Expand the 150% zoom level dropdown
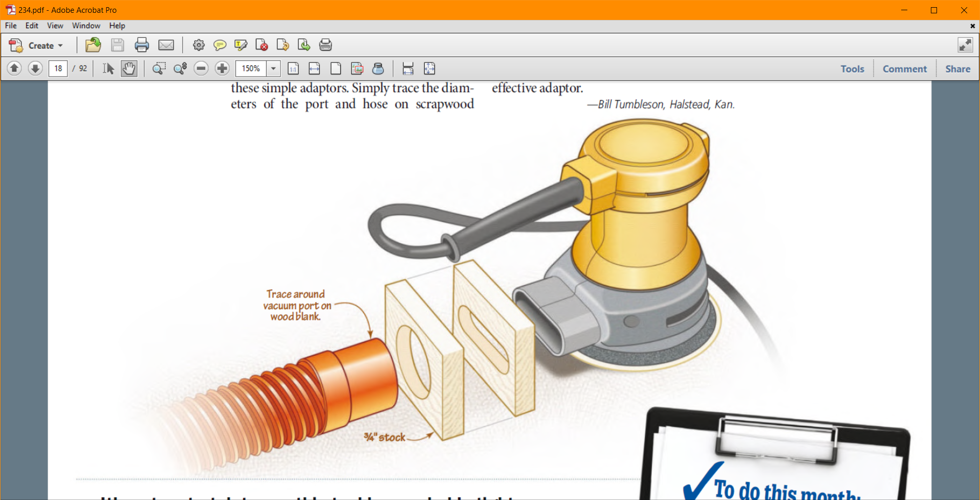 [274, 68]
